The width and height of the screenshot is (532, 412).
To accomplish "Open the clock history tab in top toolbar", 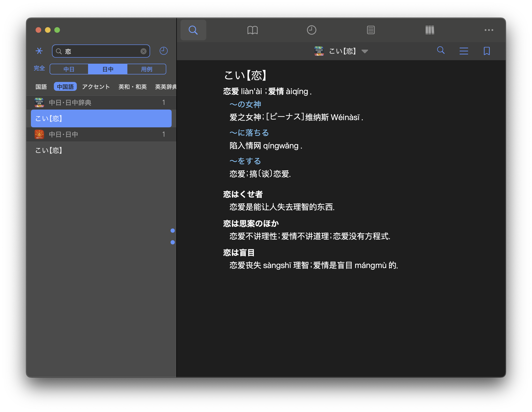I will pyautogui.click(x=311, y=30).
